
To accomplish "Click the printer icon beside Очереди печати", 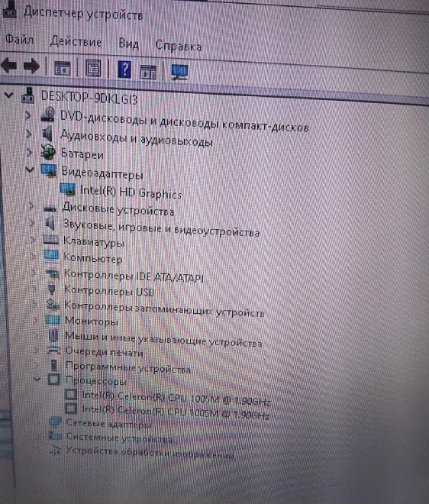I will point(53,350).
